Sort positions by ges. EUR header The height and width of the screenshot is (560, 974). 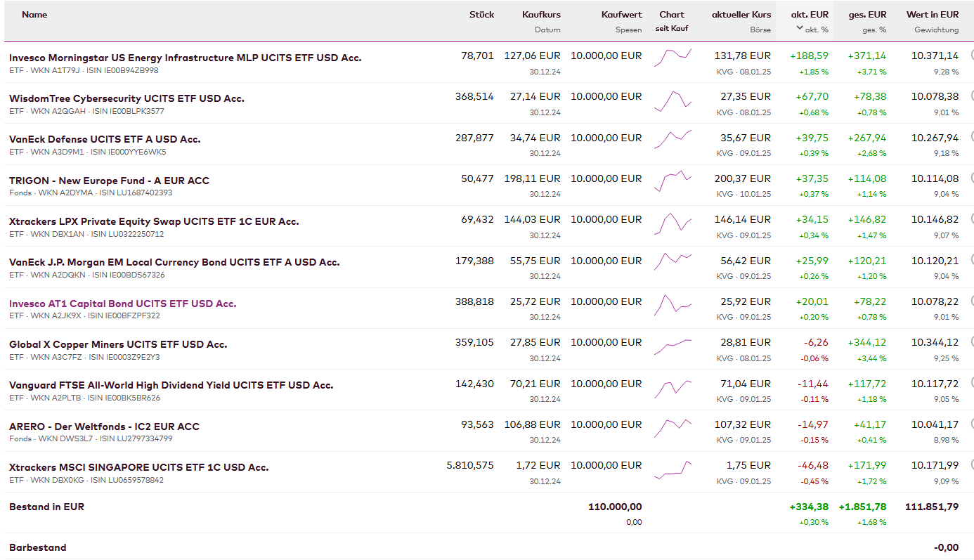[867, 14]
